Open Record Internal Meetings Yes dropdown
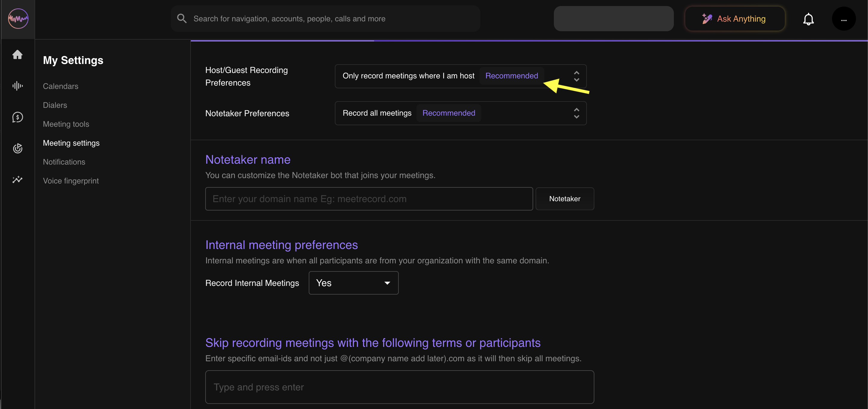 pos(353,283)
